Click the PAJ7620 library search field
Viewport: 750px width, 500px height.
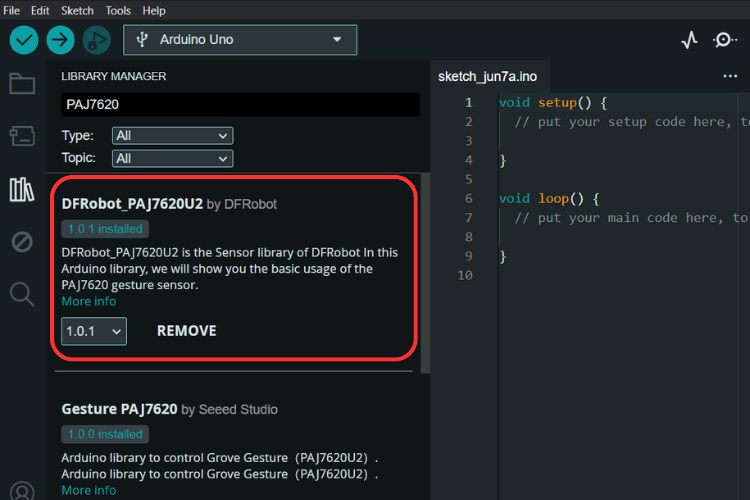(x=241, y=104)
